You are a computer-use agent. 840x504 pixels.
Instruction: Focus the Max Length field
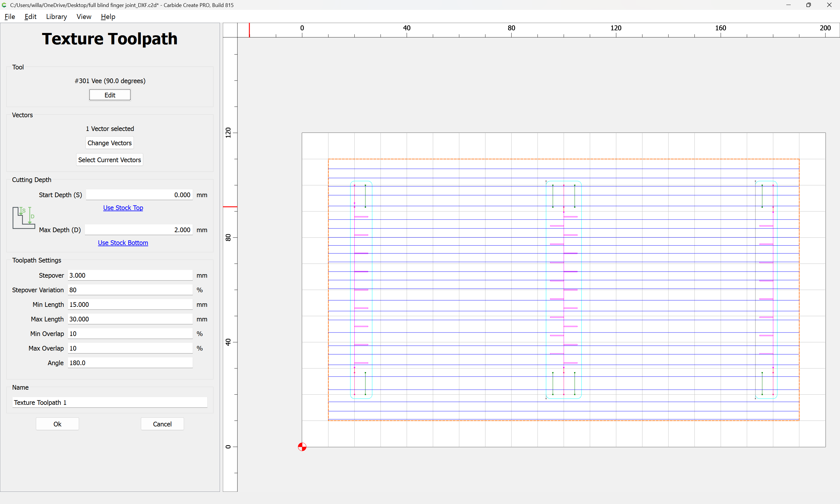(130, 319)
